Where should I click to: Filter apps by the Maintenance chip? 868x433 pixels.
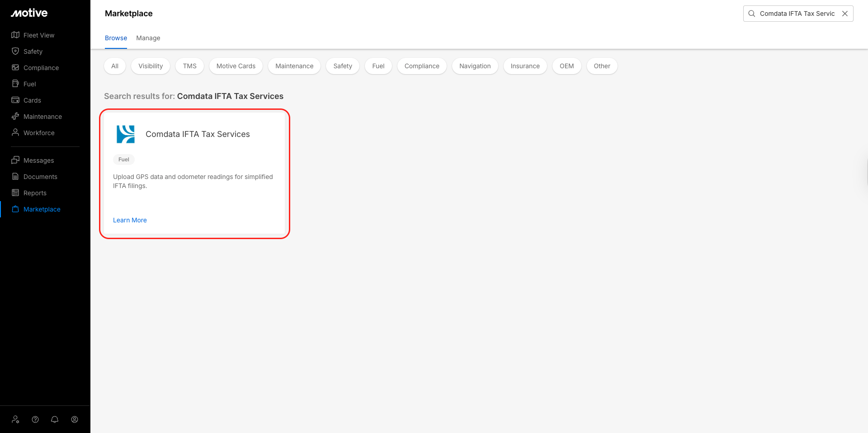294,66
